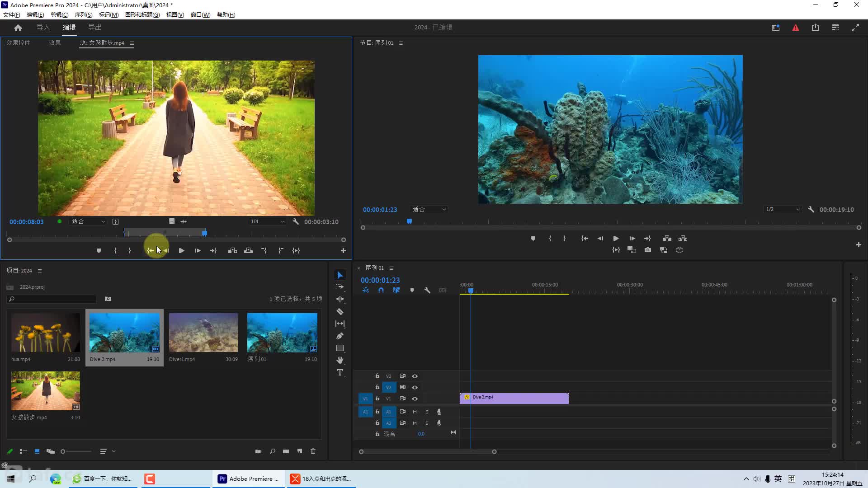The image size is (868, 488).
Task: Mute audio track A1
Action: pyautogui.click(x=415, y=412)
